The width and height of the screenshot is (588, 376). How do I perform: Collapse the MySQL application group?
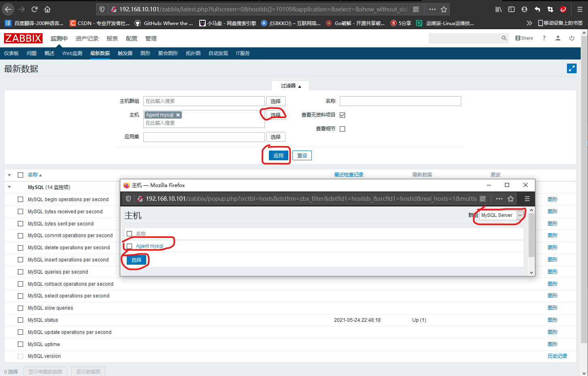pos(9,187)
